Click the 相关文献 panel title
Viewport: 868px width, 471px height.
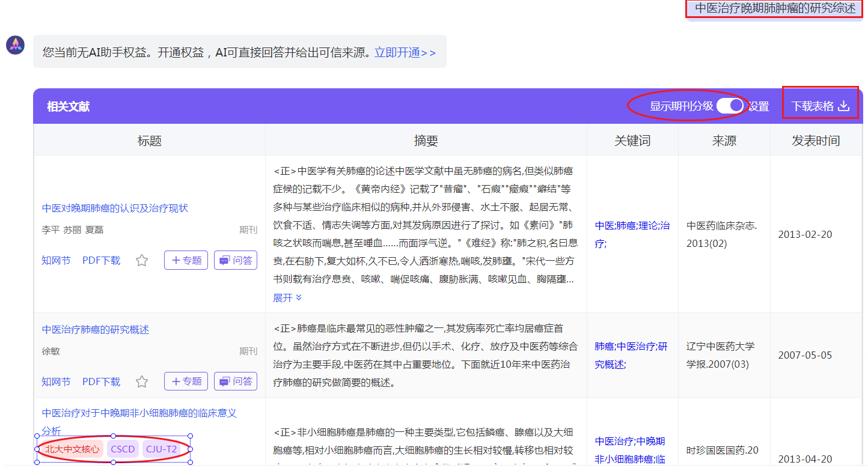69,107
